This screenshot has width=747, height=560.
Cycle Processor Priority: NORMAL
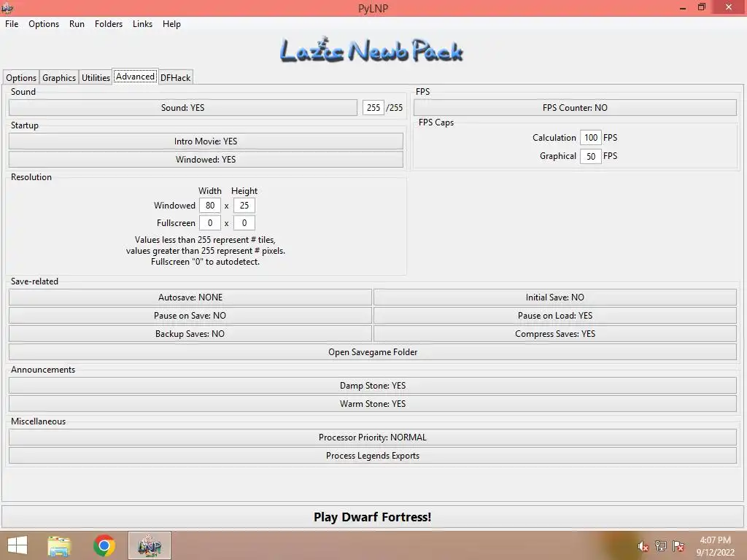(x=373, y=437)
